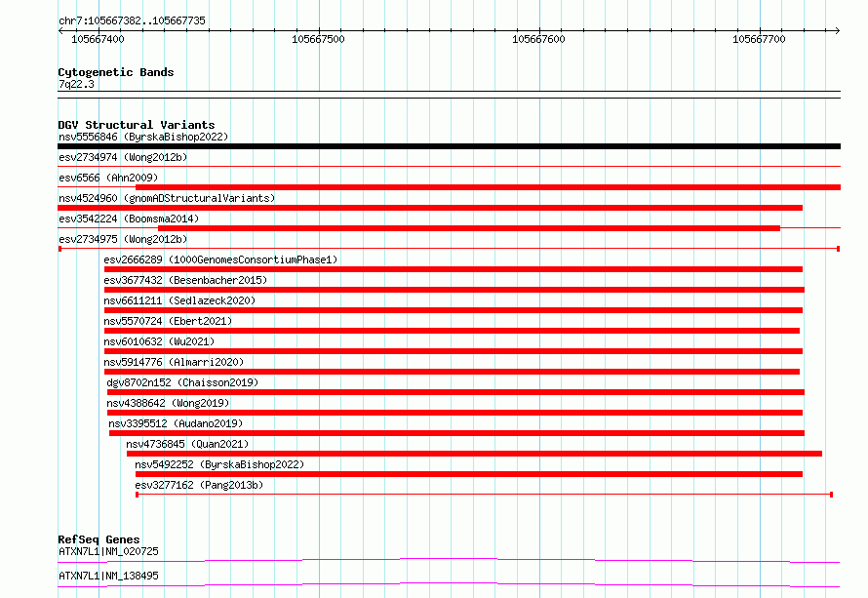Click ruler position 105667700
Viewport: 868px width, 598px height.
point(759,39)
